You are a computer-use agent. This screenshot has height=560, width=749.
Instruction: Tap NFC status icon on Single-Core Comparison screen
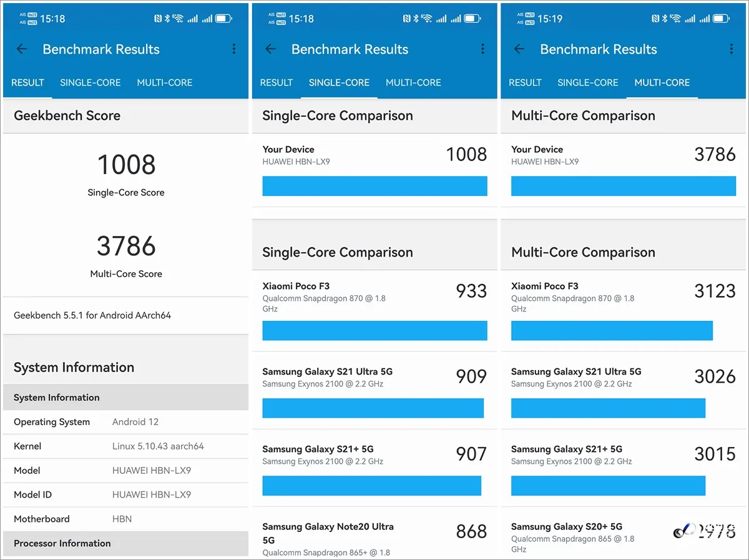(407, 19)
